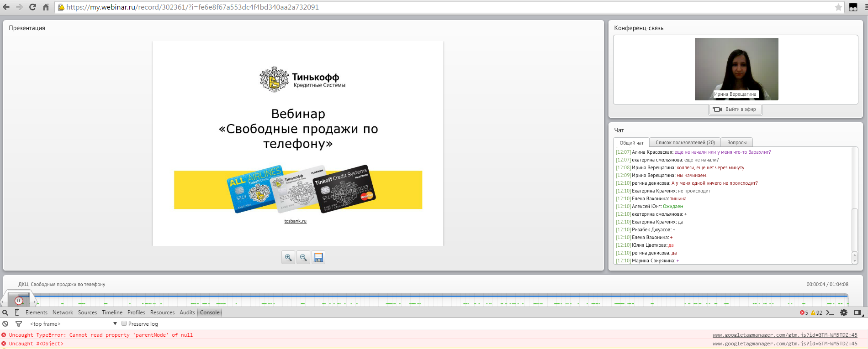Open the DevTools Timeline panel

click(112, 313)
